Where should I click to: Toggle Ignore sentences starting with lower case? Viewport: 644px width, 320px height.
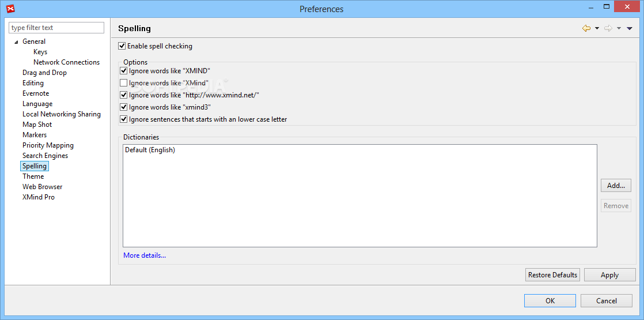[x=124, y=119]
